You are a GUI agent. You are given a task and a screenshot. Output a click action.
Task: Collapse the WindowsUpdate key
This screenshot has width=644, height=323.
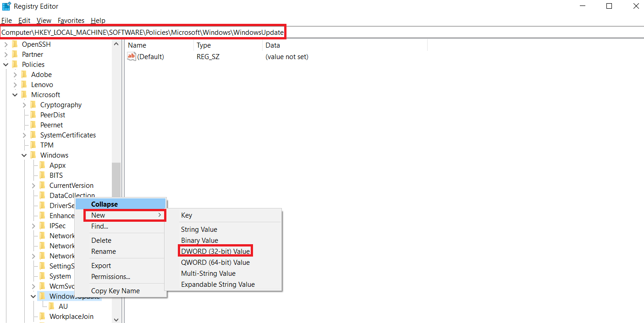33,296
